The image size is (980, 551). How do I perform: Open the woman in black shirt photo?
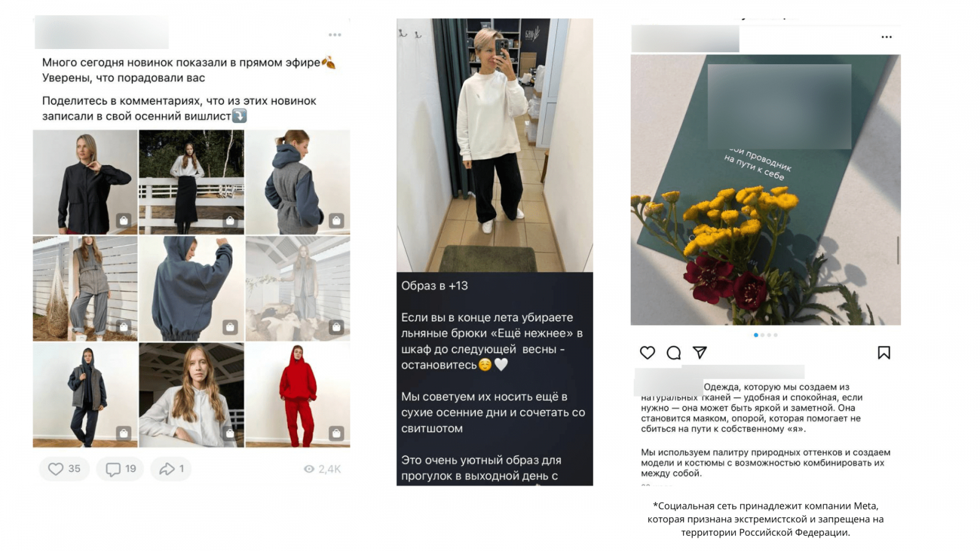85,182
